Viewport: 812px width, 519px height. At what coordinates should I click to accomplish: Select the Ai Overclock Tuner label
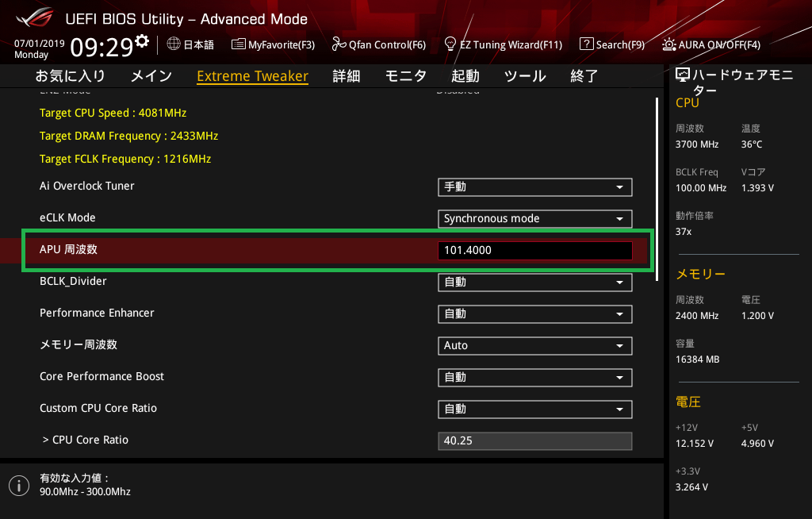pos(87,186)
